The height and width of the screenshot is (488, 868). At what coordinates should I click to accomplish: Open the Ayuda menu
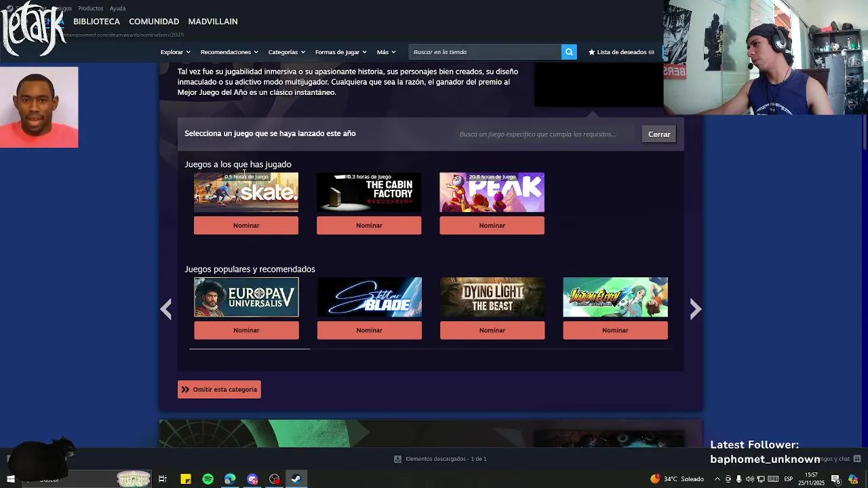coord(117,8)
